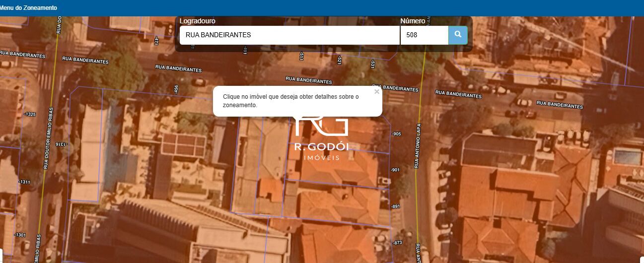This screenshot has width=644, height=263.
Task: Click the lot labeled -471
Action: coord(156,41)
